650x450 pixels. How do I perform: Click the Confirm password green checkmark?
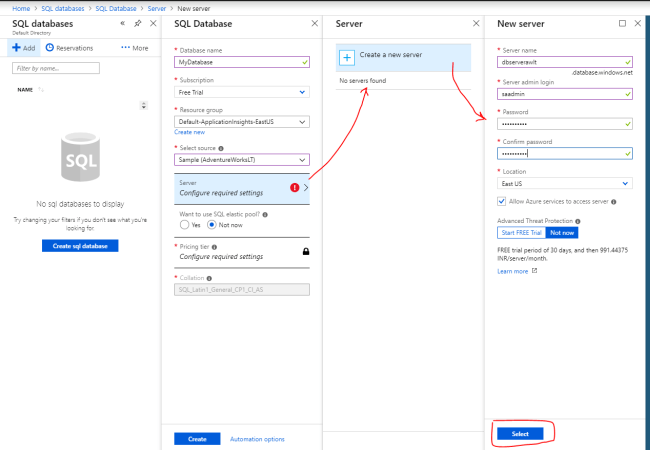628,154
